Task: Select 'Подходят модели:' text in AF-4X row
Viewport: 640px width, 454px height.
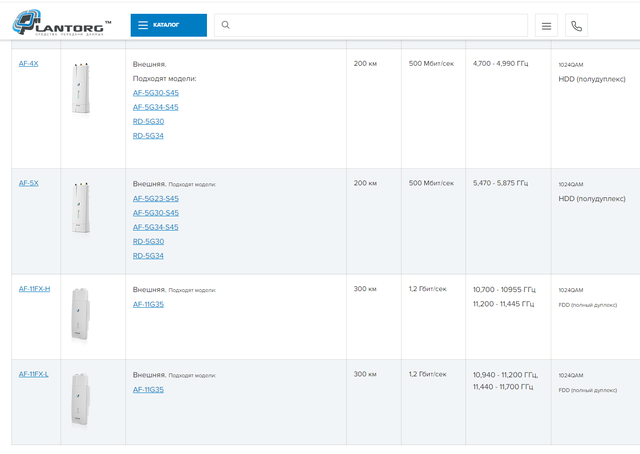Action: 164,79
